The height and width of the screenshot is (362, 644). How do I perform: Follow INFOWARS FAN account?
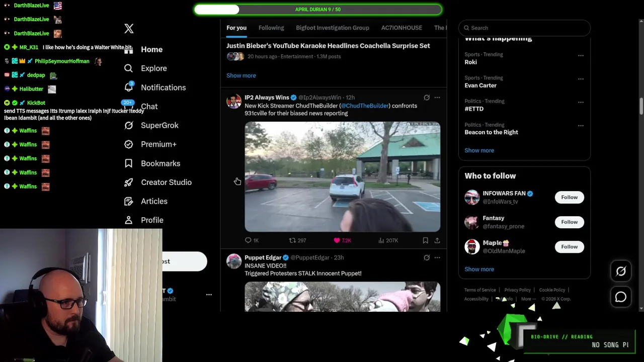click(x=570, y=197)
